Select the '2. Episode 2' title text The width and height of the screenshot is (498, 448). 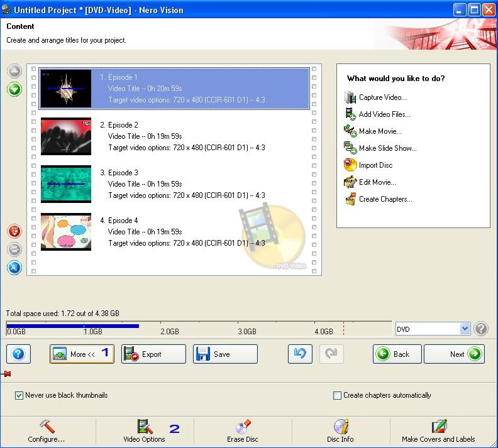[119, 125]
